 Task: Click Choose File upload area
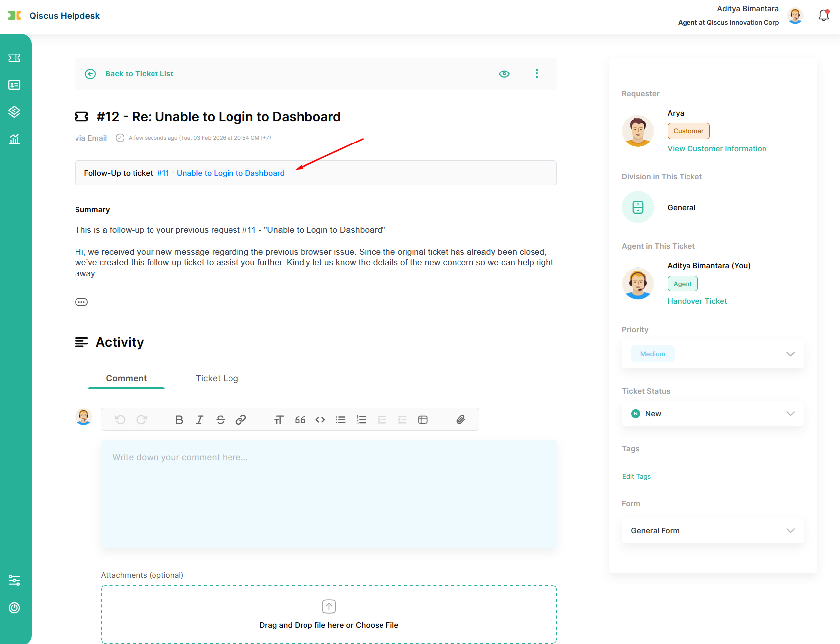[x=329, y=614]
